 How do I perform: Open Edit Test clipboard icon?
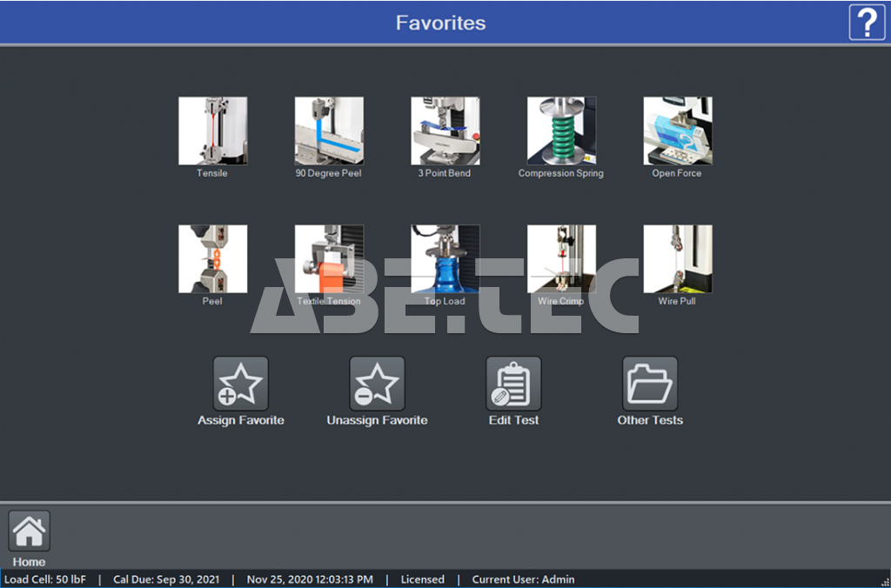tap(513, 384)
